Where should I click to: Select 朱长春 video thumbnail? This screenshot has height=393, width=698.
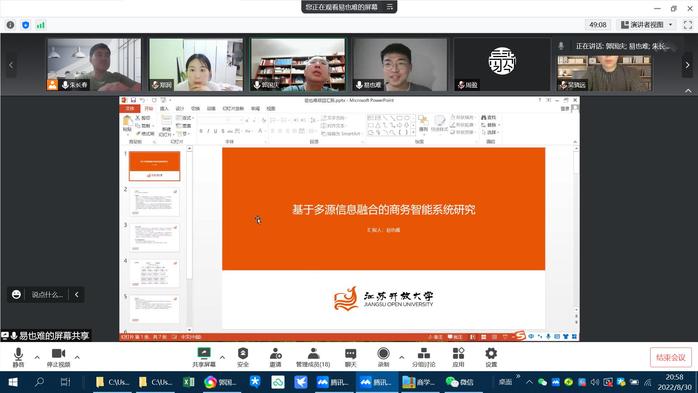(94, 65)
